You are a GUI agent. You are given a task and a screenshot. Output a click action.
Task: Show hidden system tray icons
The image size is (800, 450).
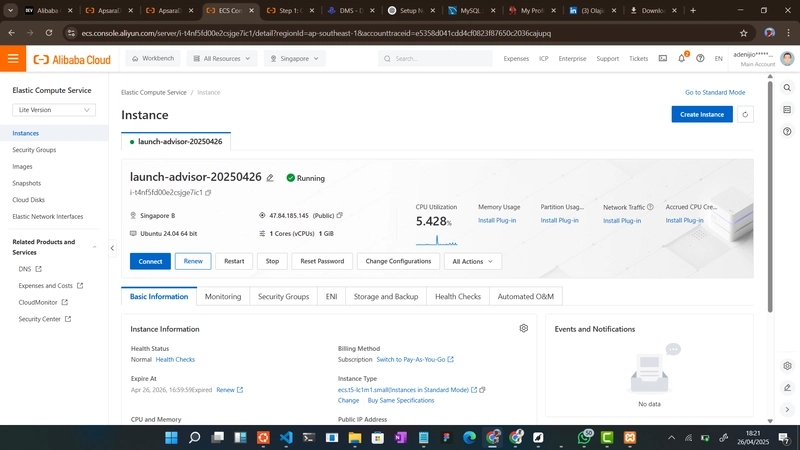point(671,438)
